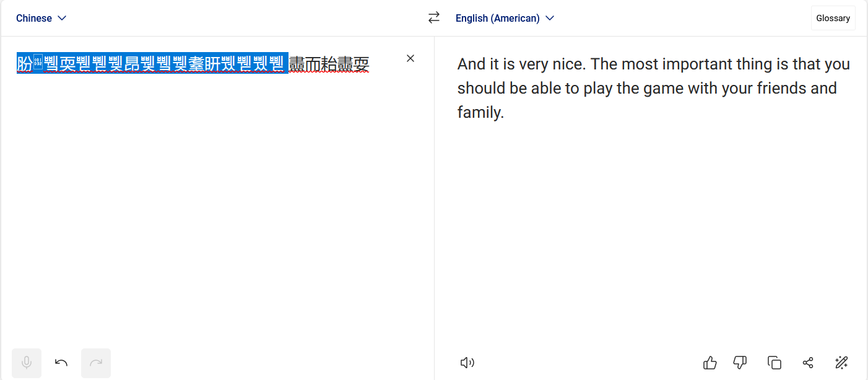
Task: Open the English (American) target language dropdown
Action: (505, 18)
